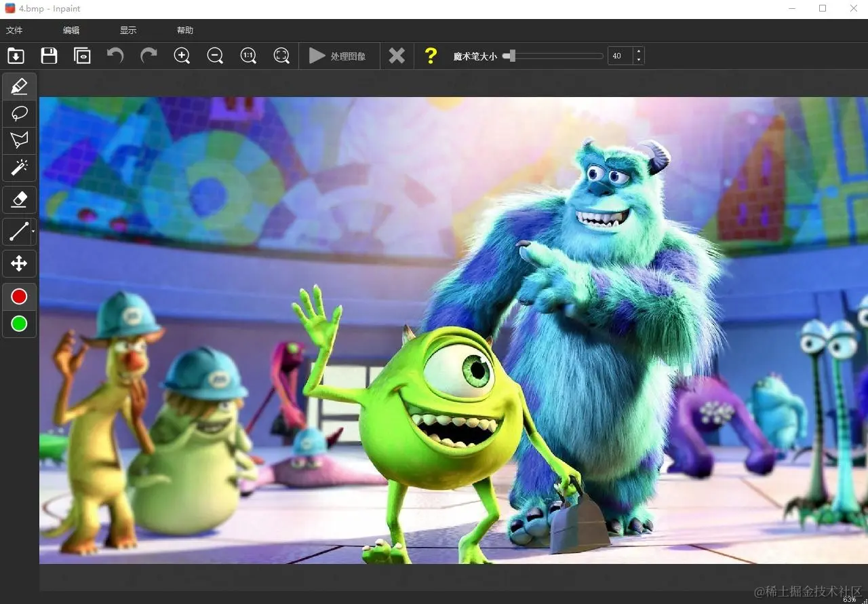This screenshot has width=868, height=604.
Task: Open help via the yellow question mark
Action: point(431,56)
